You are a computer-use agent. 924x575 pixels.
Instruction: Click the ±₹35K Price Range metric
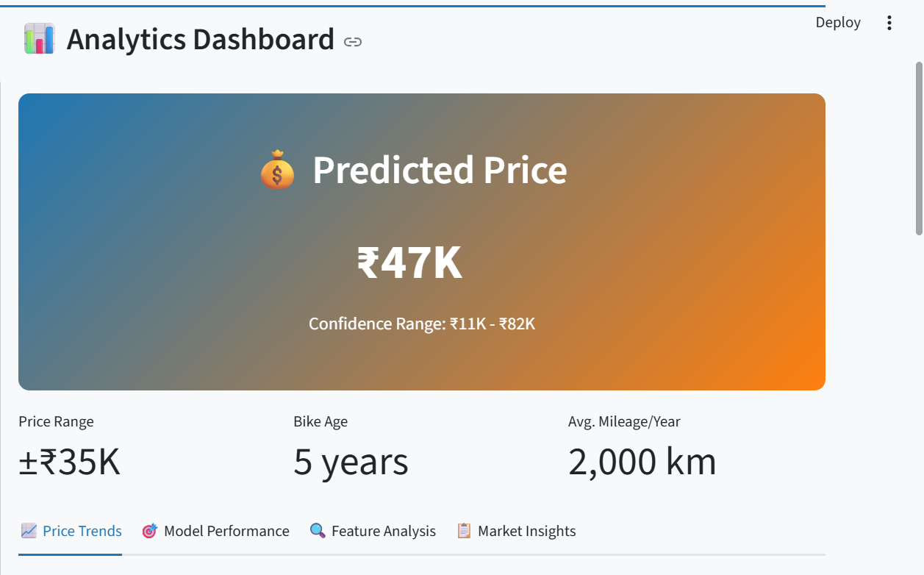70,462
